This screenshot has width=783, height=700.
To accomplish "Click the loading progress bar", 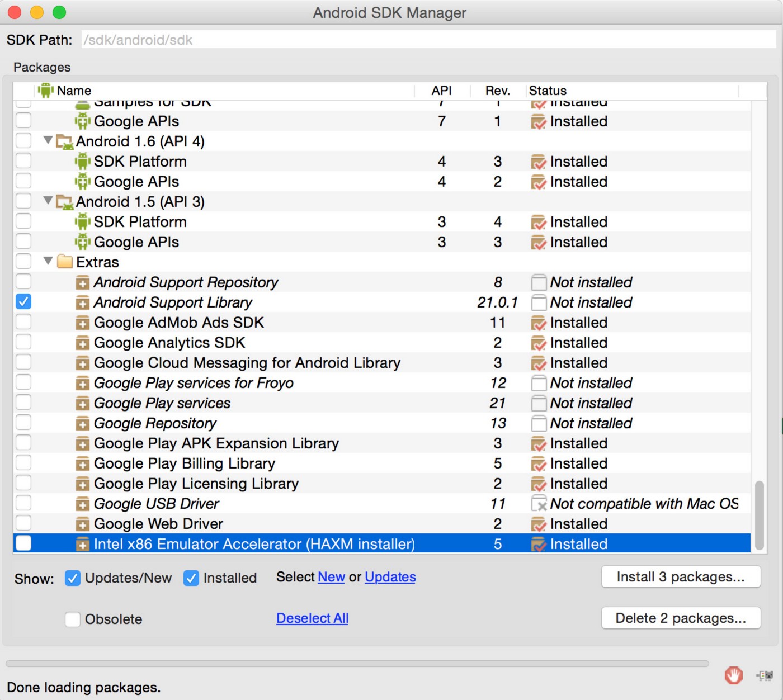I will point(357,664).
